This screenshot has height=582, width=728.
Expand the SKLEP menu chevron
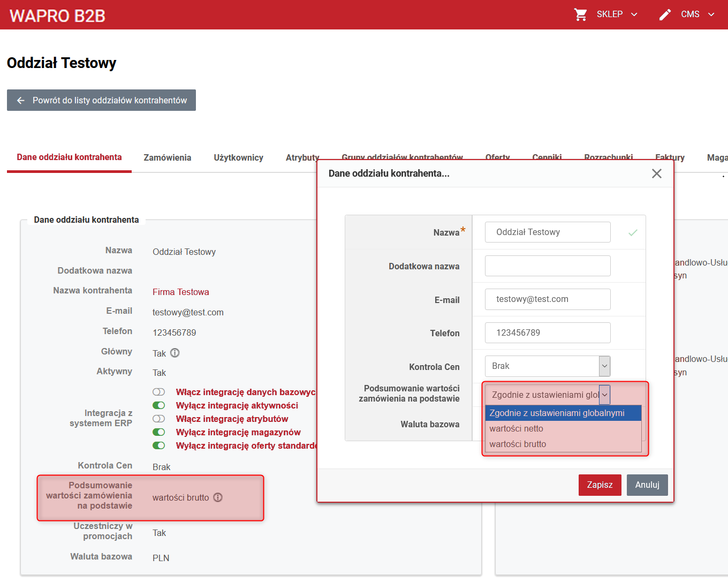(x=634, y=14)
